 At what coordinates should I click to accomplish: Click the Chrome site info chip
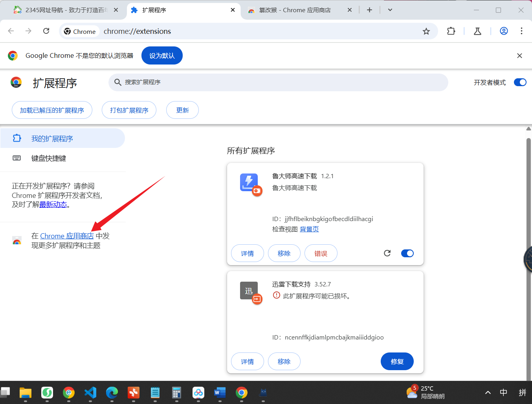tap(80, 31)
